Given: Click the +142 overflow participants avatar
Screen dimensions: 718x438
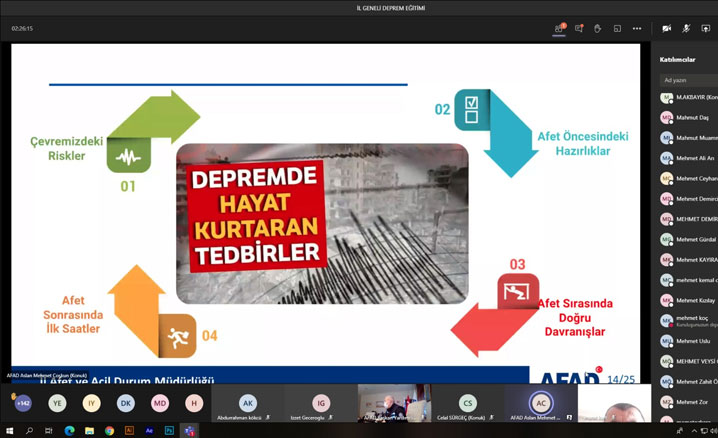Looking at the screenshot, I should [22, 403].
